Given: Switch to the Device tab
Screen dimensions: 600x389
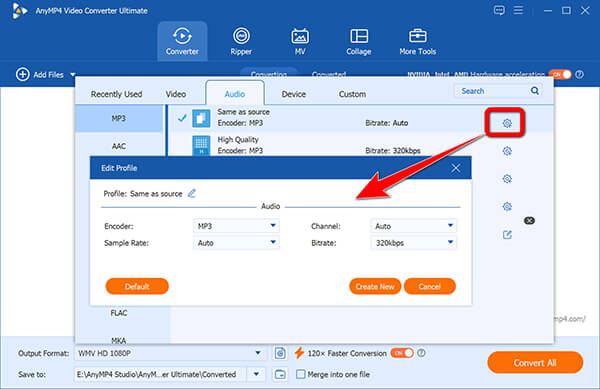Looking at the screenshot, I should (x=293, y=94).
